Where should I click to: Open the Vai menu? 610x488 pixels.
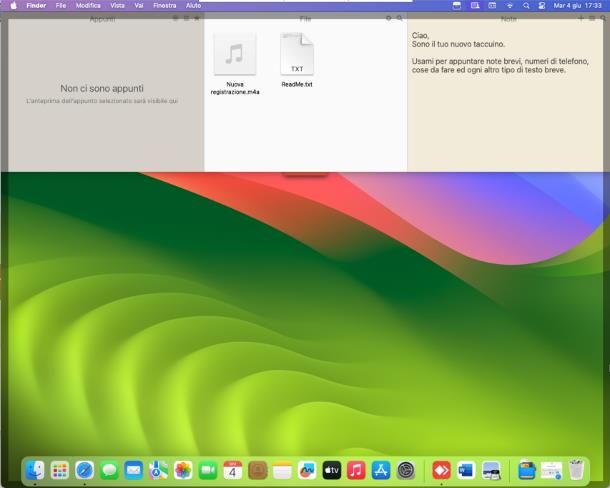tap(139, 5)
